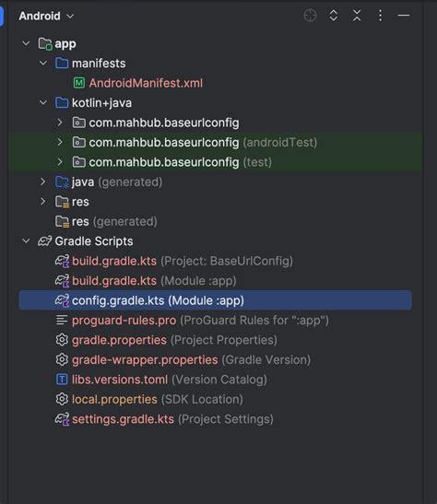Screen dimensions: 437x504
Task: Hide the project panel with the dash icon
Action: pyautogui.click(x=404, y=16)
